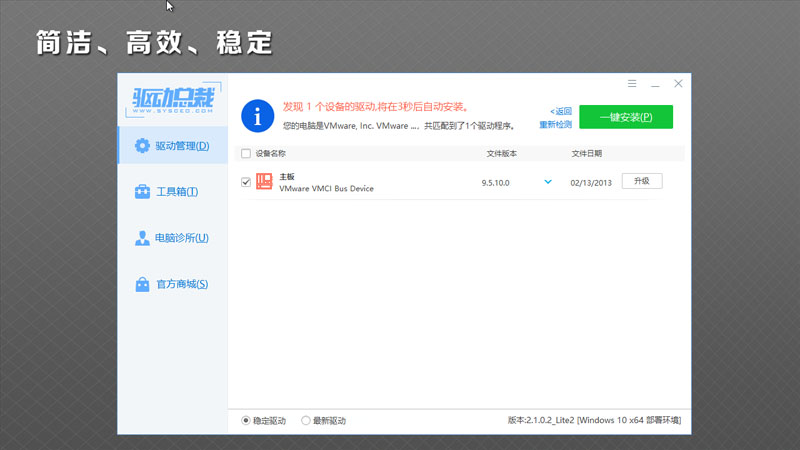Toggle the select-all checkbox beside 设备名称
The image size is (800, 450).
246,153
